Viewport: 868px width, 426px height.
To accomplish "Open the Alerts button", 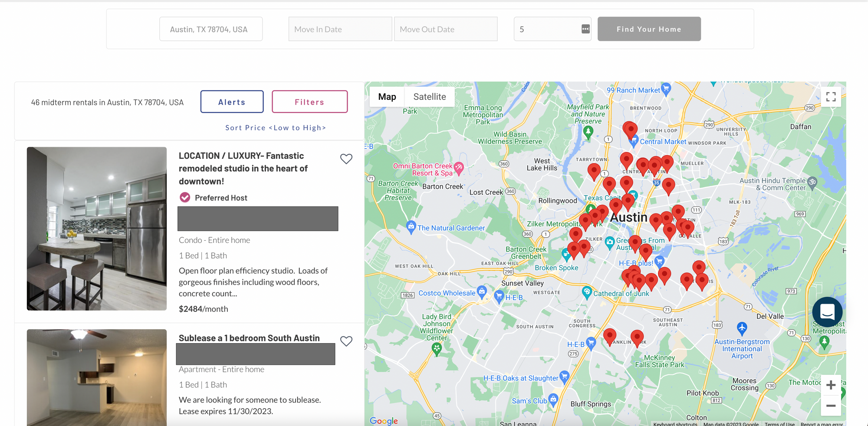I will pos(232,102).
